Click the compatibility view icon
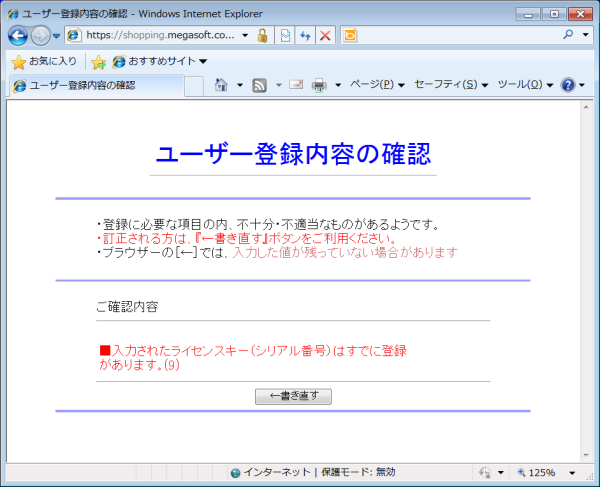The width and height of the screenshot is (600, 487). pos(284,35)
